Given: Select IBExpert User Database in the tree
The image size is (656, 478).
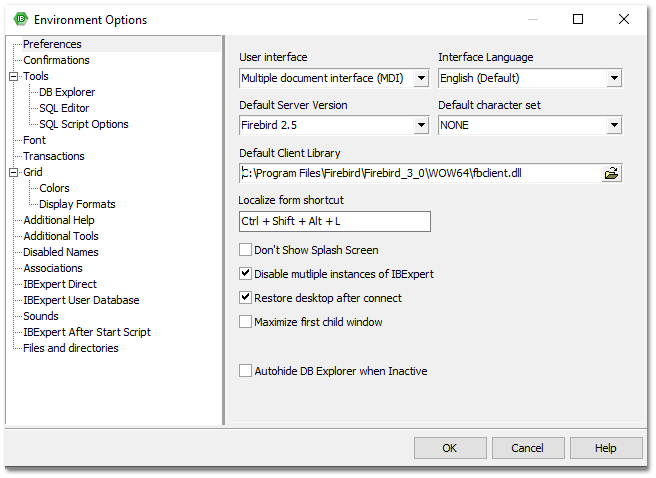Looking at the screenshot, I should point(81,300).
